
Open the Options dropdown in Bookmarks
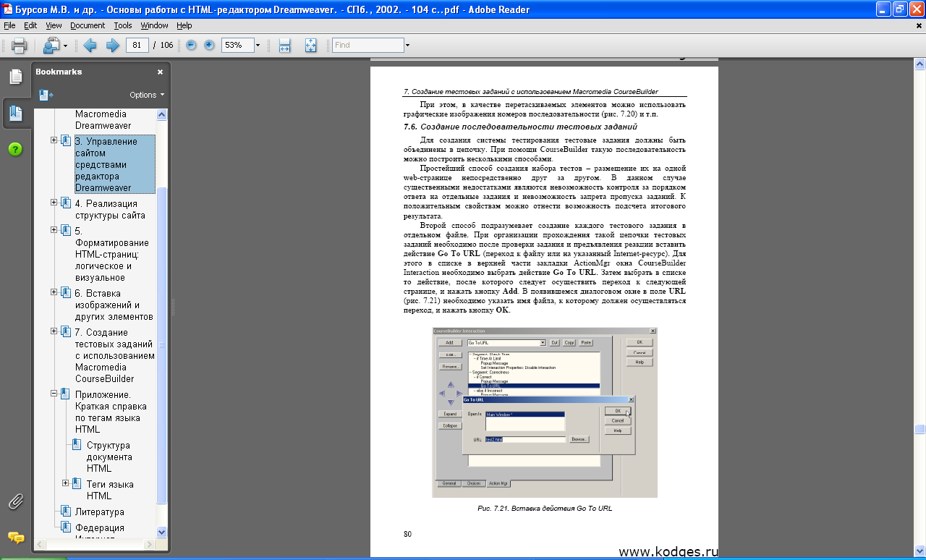(147, 95)
